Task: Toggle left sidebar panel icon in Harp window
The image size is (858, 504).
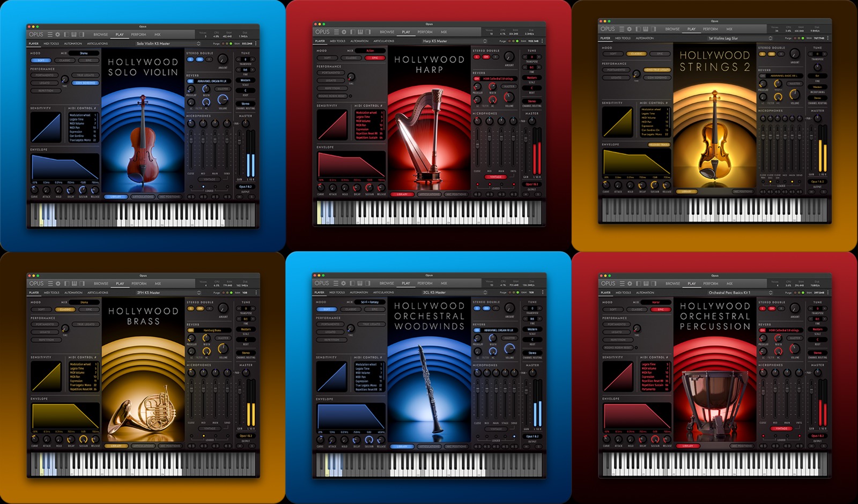Action: point(352,32)
